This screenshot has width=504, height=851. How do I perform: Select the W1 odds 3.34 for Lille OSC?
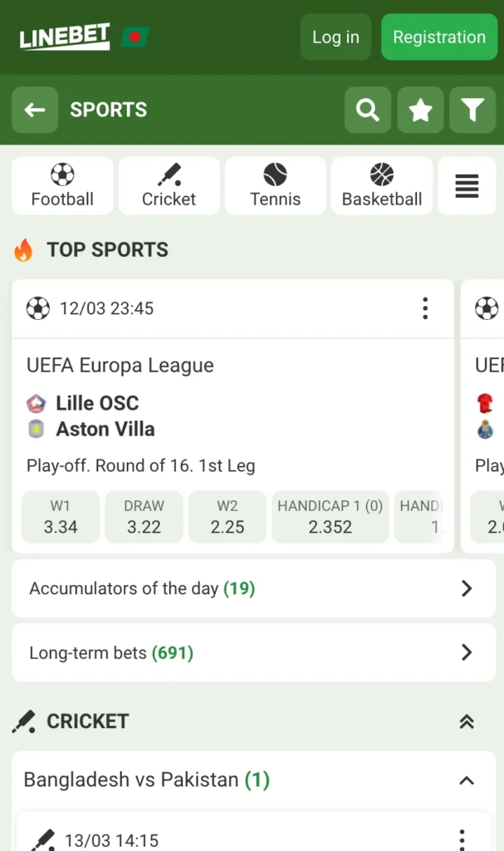[x=60, y=517]
